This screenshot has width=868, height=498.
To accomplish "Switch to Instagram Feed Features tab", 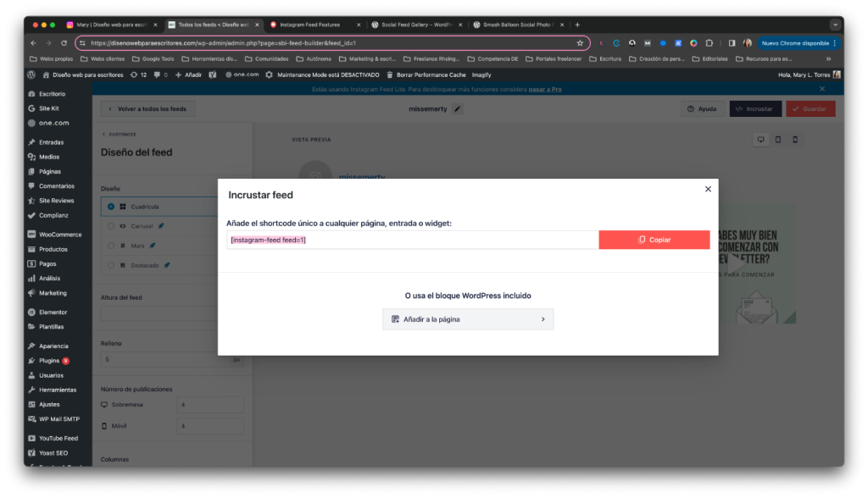I will [315, 25].
